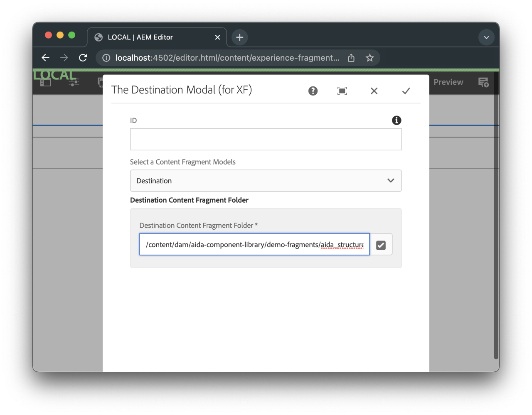Open a new browser tab
Screen dimensions: 532x415
coord(239,37)
